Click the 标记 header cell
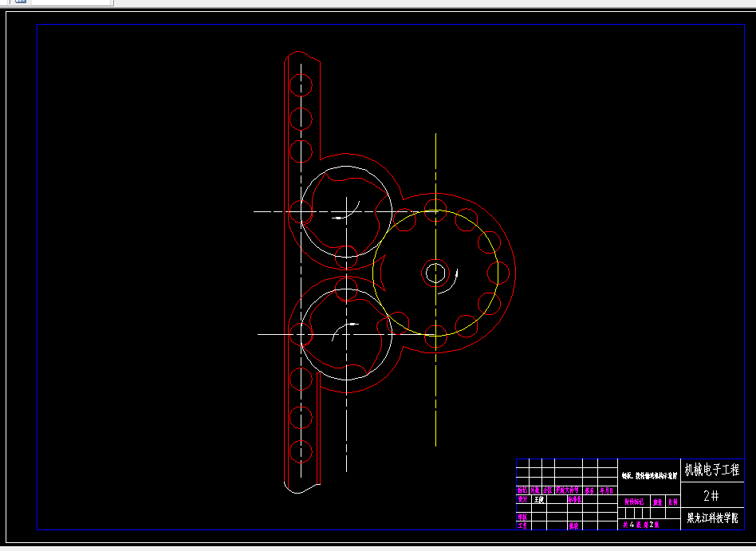The height and width of the screenshot is (551, 756). click(522, 490)
